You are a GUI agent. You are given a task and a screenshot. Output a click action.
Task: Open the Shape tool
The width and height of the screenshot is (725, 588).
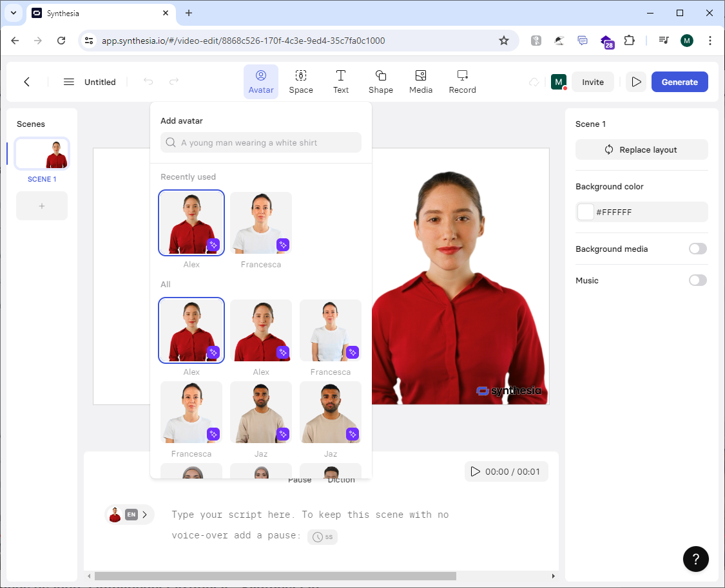click(380, 82)
